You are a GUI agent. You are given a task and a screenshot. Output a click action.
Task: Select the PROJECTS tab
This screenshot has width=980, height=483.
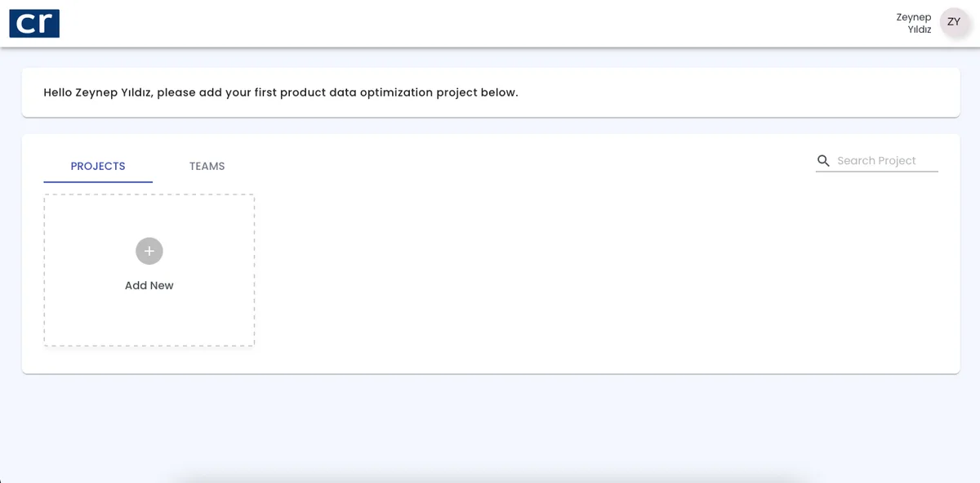[98, 166]
